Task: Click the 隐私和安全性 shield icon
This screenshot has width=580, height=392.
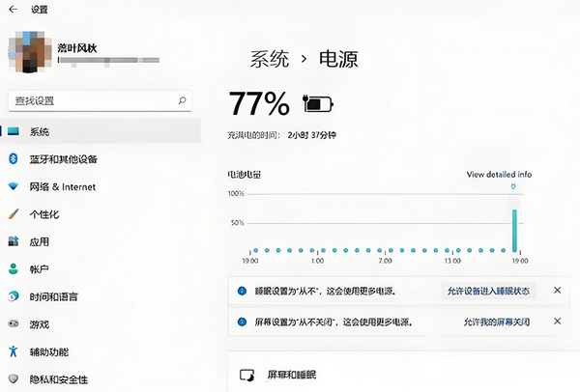Action: click(x=14, y=379)
